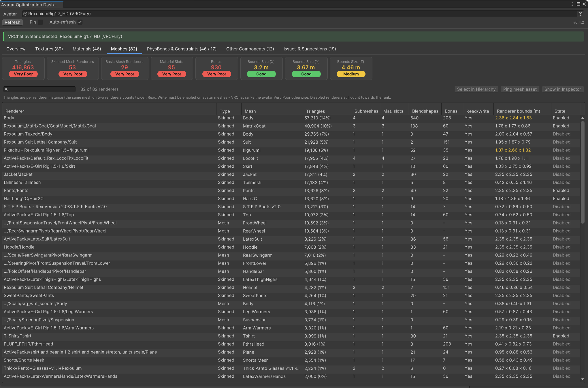Viewport: 588px width, 388px height.
Task: Click the search magnifier icon
Action: tap(6, 89)
